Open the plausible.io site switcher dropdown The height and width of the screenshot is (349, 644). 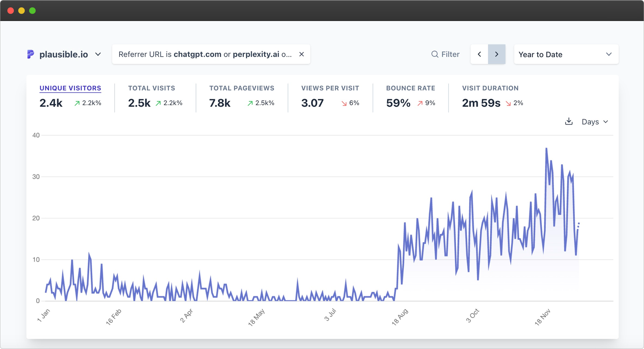(98, 54)
